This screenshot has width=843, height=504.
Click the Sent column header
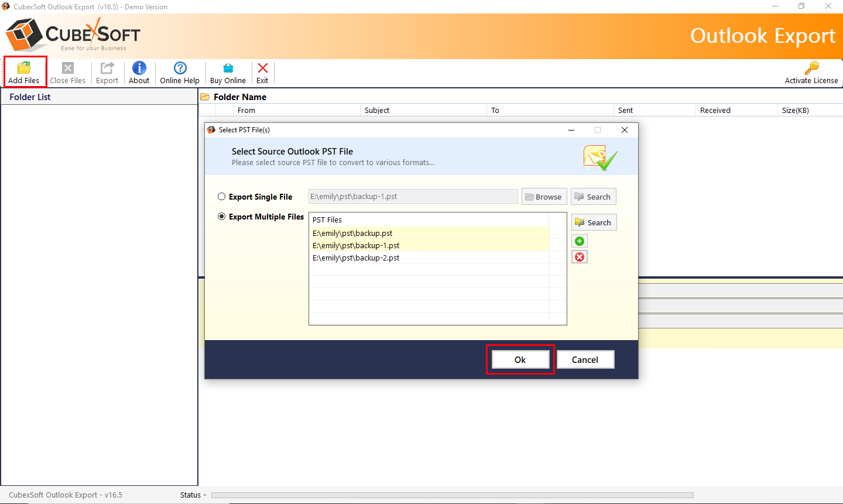coord(654,110)
